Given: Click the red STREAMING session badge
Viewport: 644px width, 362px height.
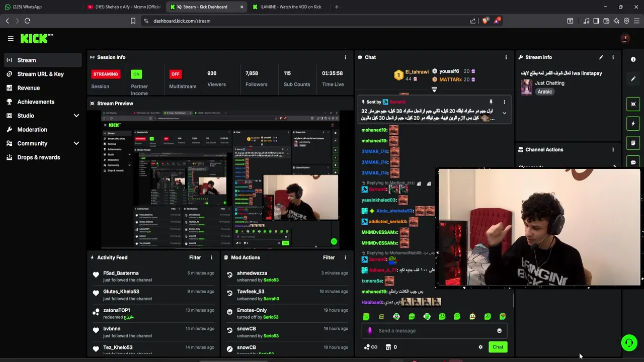Looking at the screenshot, I should pos(106,74).
